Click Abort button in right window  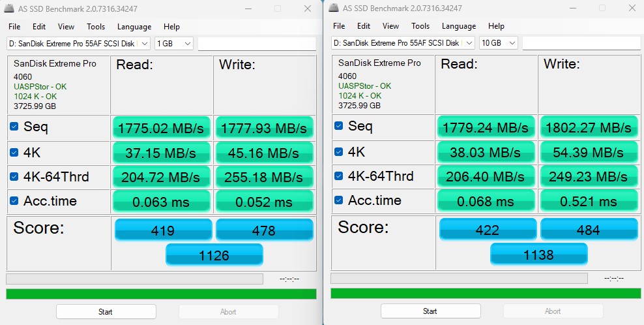pyautogui.click(x=553, y=311)
